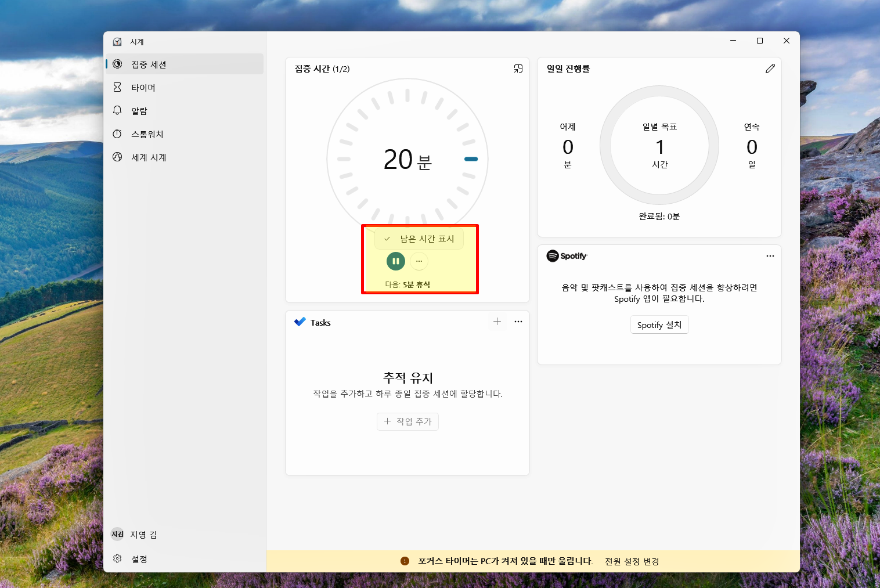Click the 전원 설정 변경 link
Image resolution: width=880 pixels, height=588 pixels.
click(632, 561)
